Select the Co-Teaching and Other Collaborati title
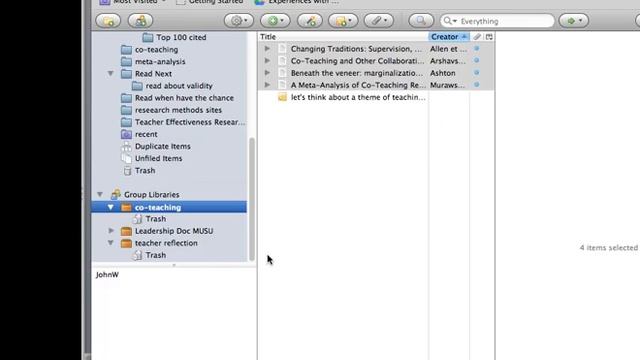 coord(358,61)
